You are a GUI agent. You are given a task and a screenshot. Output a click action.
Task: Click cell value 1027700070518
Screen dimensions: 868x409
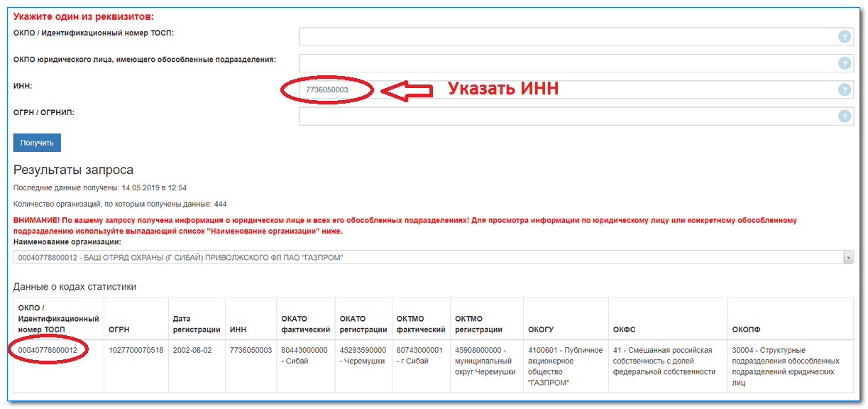pyautogui.click(x=136, y=350)
